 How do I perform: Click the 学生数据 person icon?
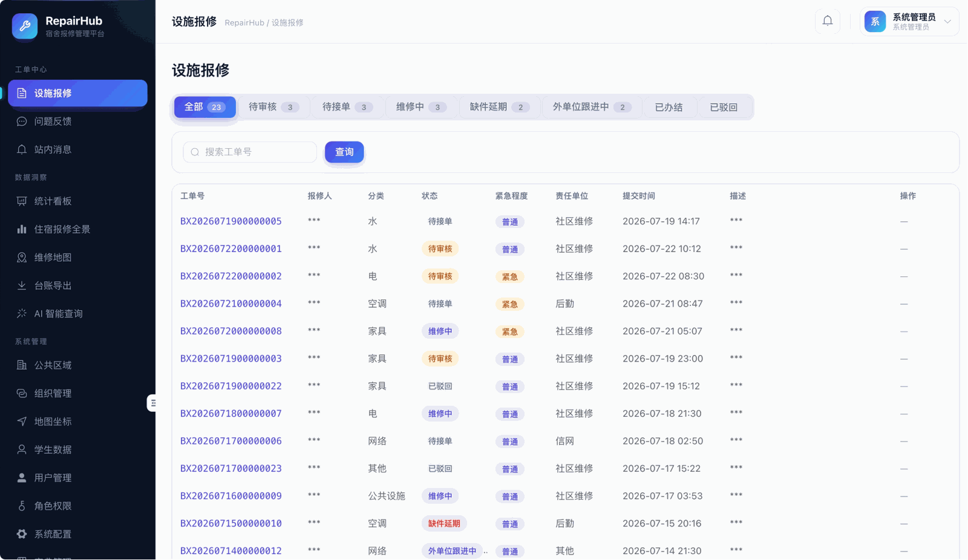[x=22, y=450]
